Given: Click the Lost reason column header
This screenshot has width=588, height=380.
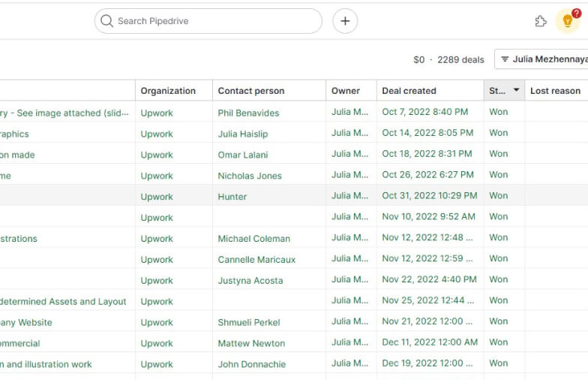Looking at the screenshot, I should tap(555, 91).
